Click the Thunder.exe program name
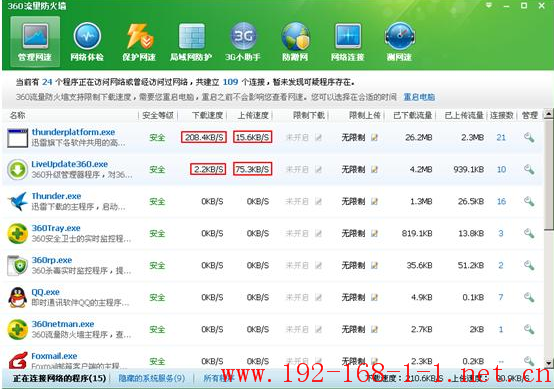The image size is (554, 389). pyautogui.click(x=56, y=196)
